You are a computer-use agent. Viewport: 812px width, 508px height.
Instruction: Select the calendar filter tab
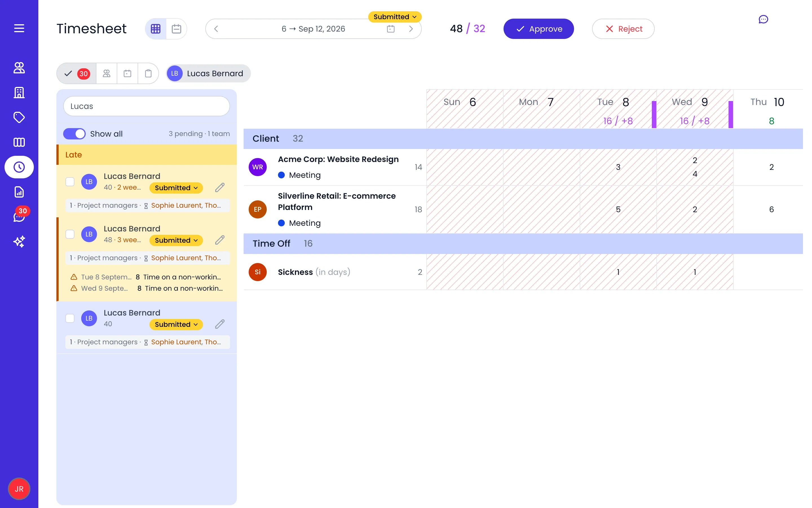127,73
